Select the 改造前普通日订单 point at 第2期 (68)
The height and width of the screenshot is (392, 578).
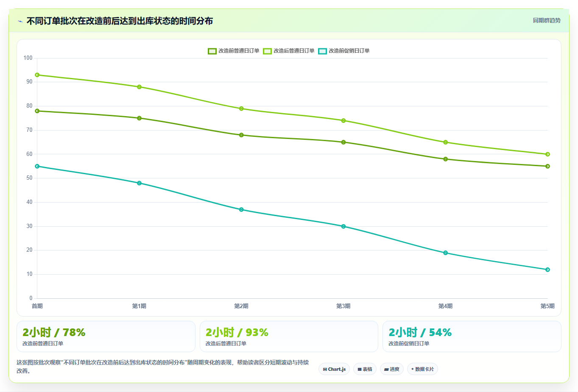click(x=241, y=135)
